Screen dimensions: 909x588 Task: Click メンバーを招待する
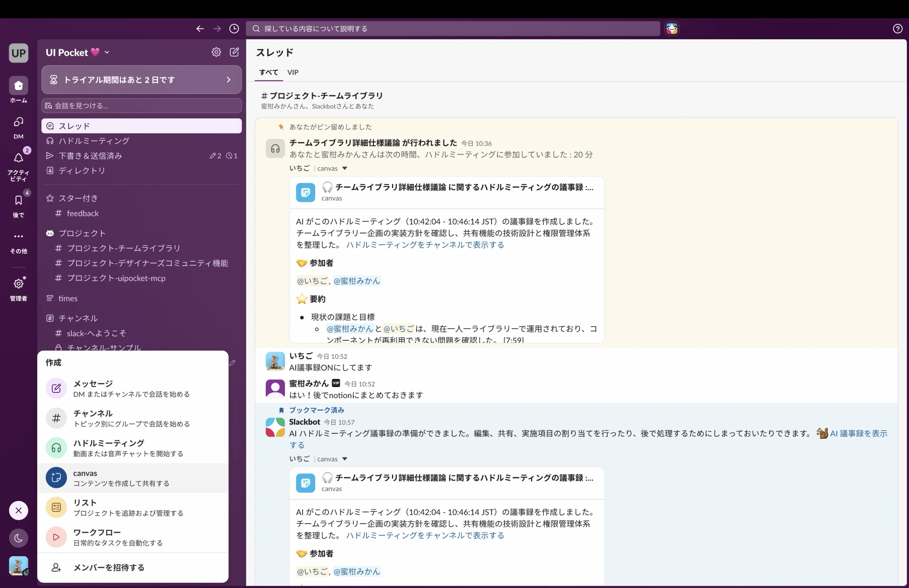[x=133, y=567]
